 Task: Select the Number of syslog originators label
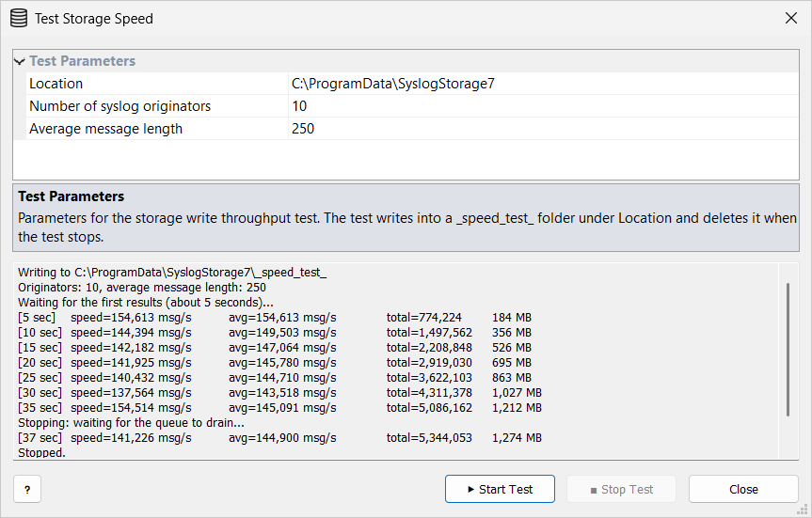coord(119,106)
